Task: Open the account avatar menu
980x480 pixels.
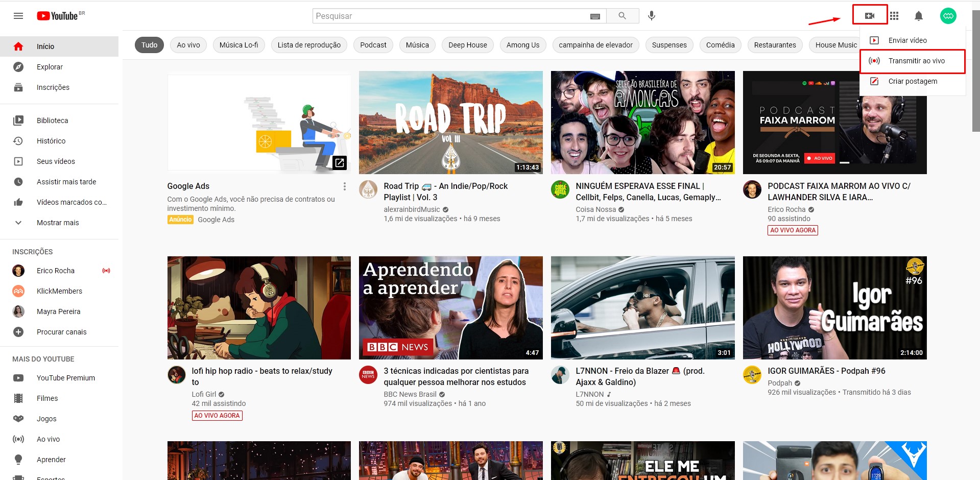Action: click(x=948, y=16)
